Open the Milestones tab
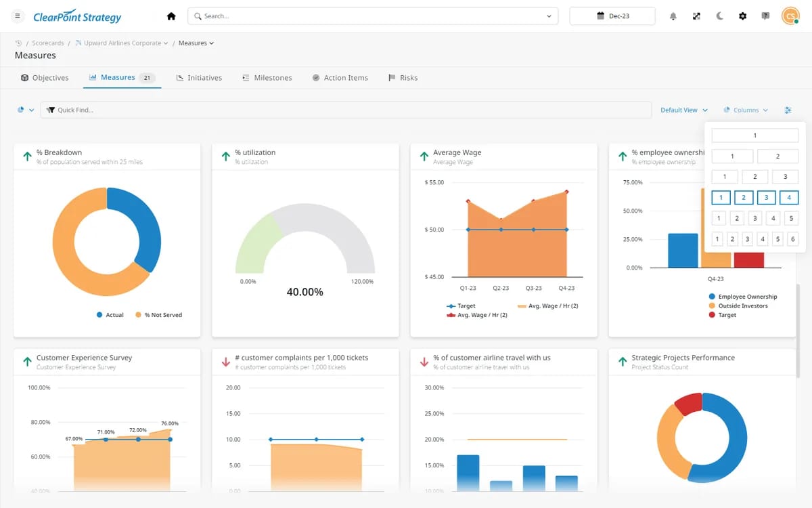The height and width of the screenshot is (508, 812). click(x=267, y=78)
